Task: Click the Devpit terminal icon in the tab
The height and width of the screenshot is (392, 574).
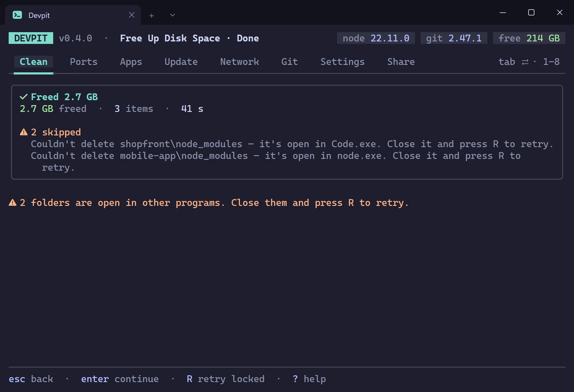Action: (x=17, y=15)
